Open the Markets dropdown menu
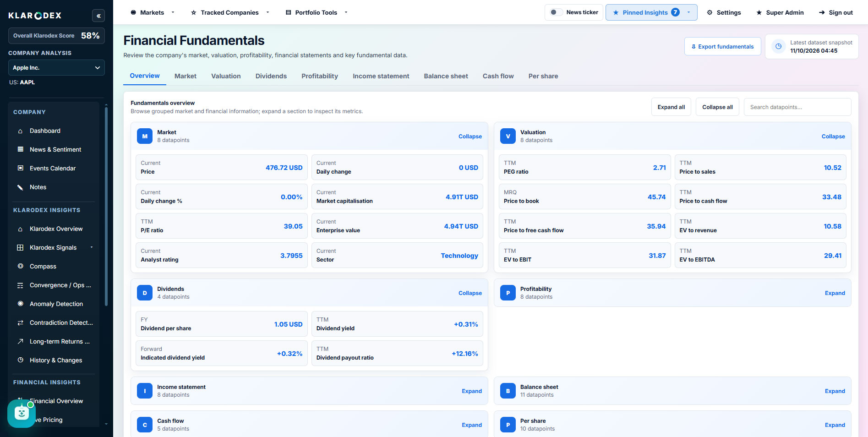The width and height of the screenshot is (868, 437). click(x=153, y=12)
